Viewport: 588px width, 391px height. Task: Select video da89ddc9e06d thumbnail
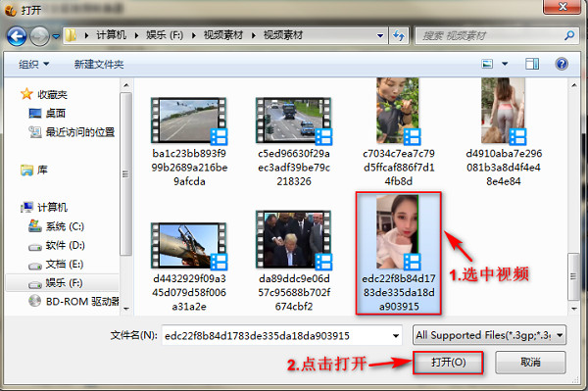[294, 240]
